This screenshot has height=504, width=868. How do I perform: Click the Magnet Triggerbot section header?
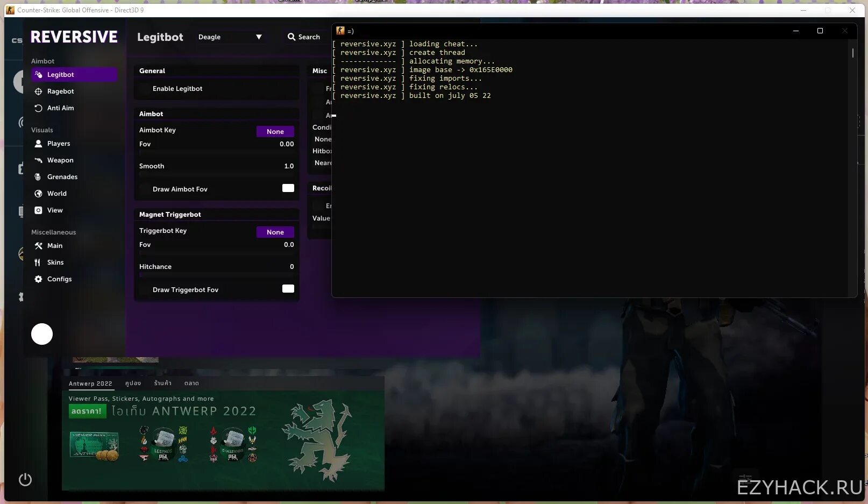tap(170, 215)
